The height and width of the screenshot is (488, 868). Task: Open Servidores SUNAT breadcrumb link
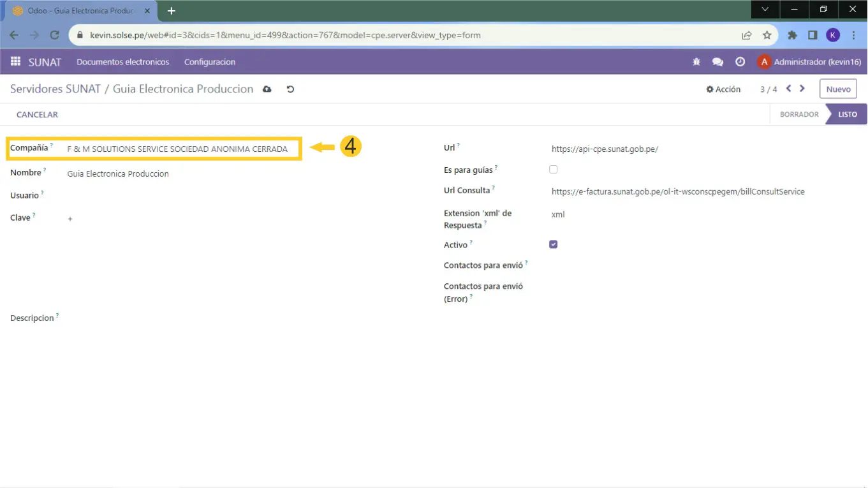[55, 89]
